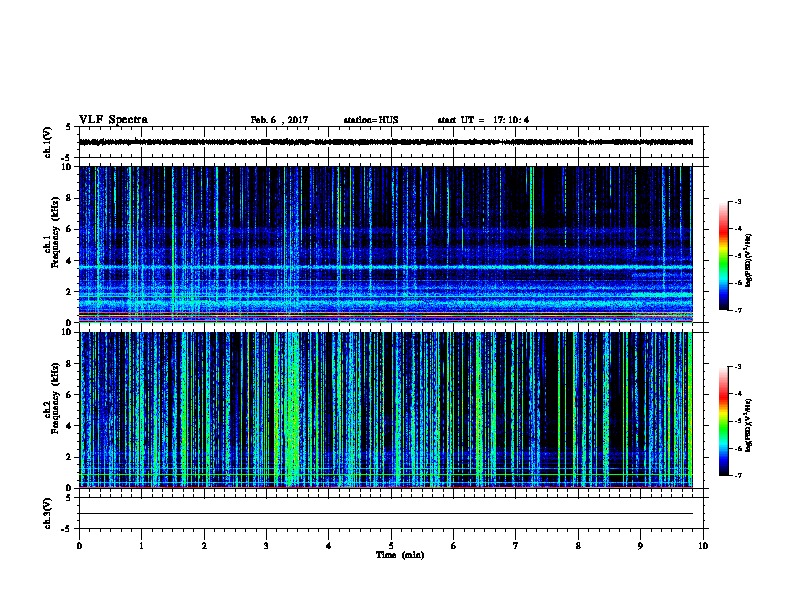Click the ch.2 colorbar log(PSD) unit label
The width and height of the screenshot is (792, 612).
point(748,425)
